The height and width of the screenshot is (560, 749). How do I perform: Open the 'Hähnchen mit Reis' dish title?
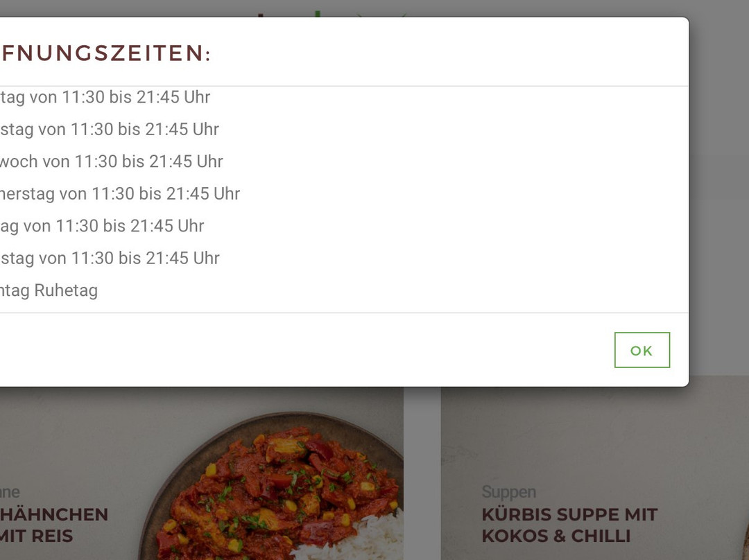pos(54,525)
